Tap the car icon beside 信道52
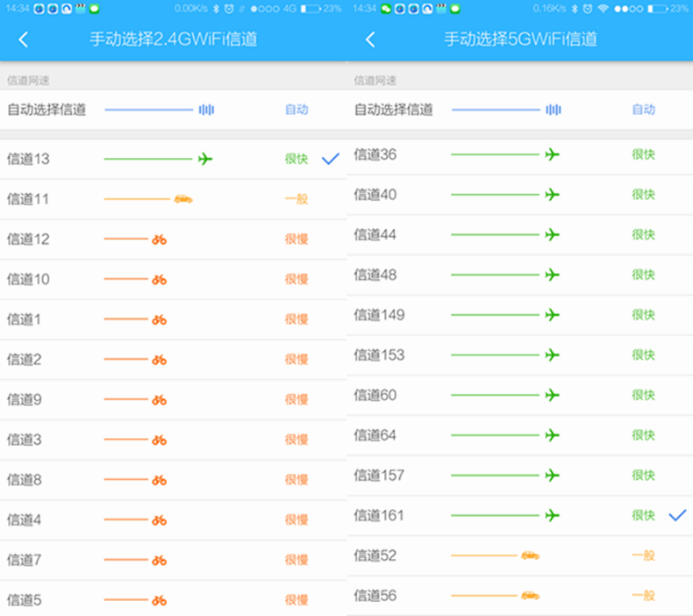This screenshot has height=616, width=693. coord(529,555)
